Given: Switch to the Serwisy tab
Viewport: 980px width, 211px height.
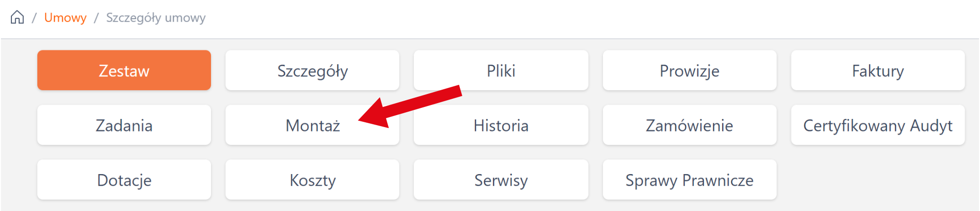Looking at the screenshot, I should tap(501, 180).
